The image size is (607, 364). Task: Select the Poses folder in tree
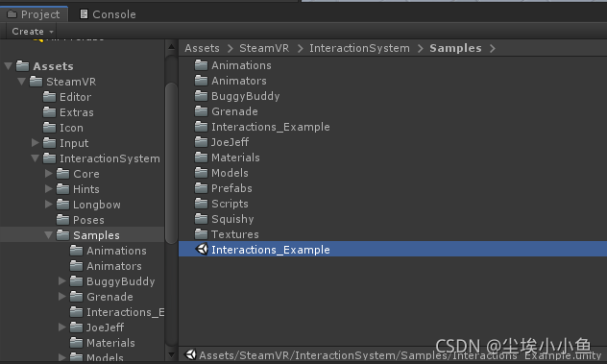point(88,220)
